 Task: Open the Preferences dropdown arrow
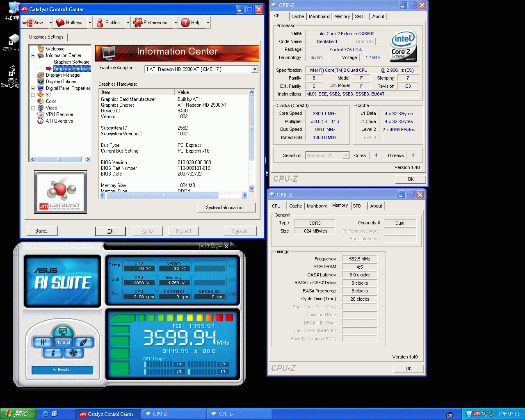click(x=176, y=23)
